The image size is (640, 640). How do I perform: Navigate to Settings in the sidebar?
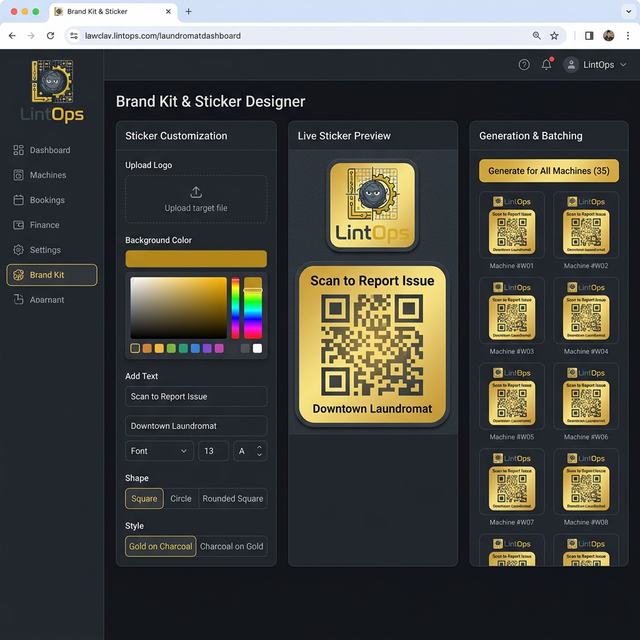(45, 250)
